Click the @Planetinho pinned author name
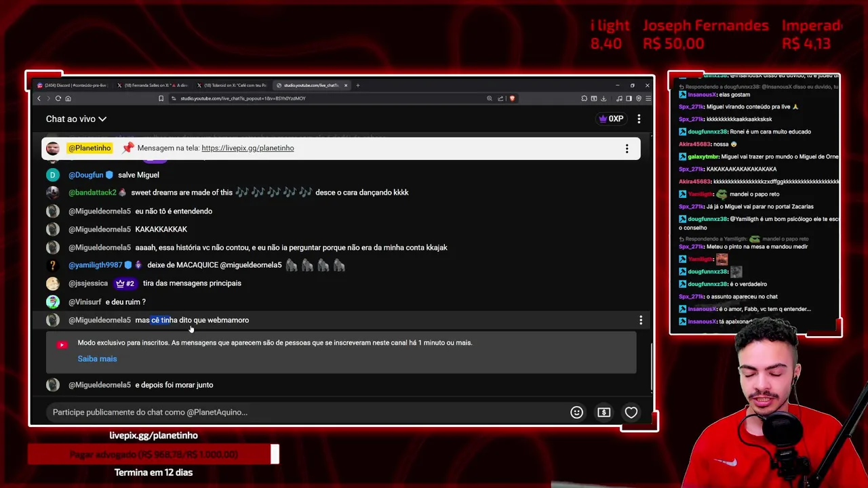868x488 pixels. tap(89, 148)
